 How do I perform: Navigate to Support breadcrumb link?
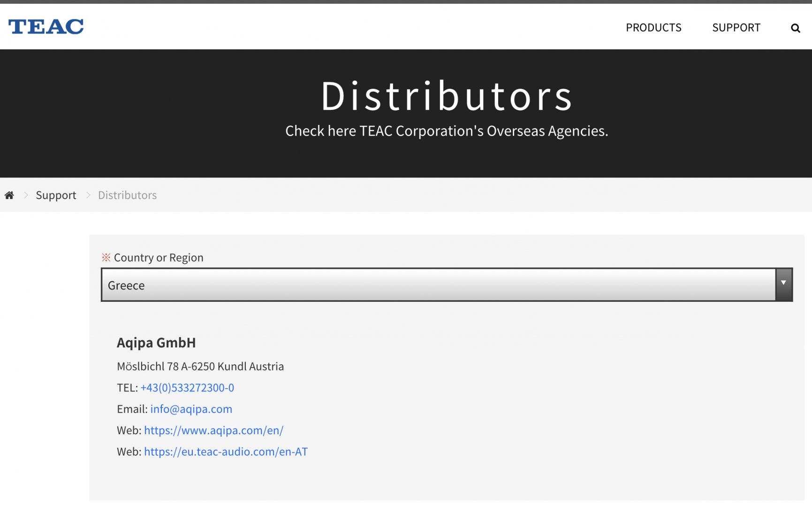click(x=56, y=195)
